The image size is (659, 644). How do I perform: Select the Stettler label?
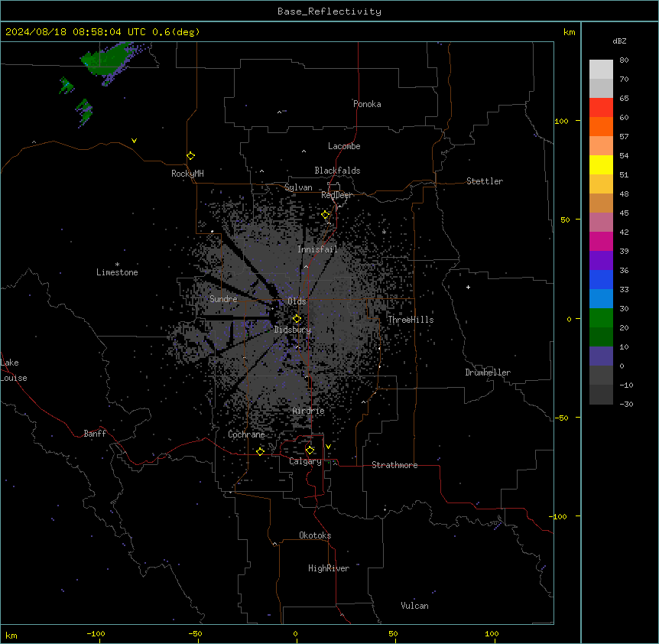(485, 181)
